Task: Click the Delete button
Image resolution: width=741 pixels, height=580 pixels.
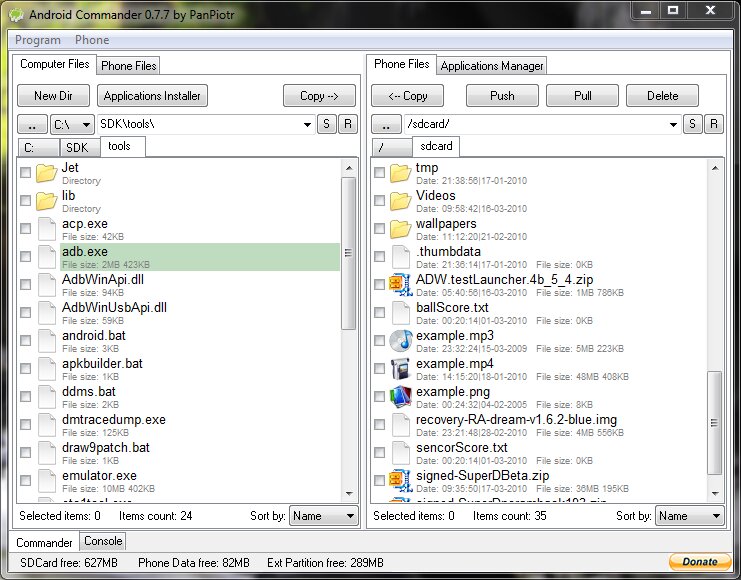Action: (663, 96)
